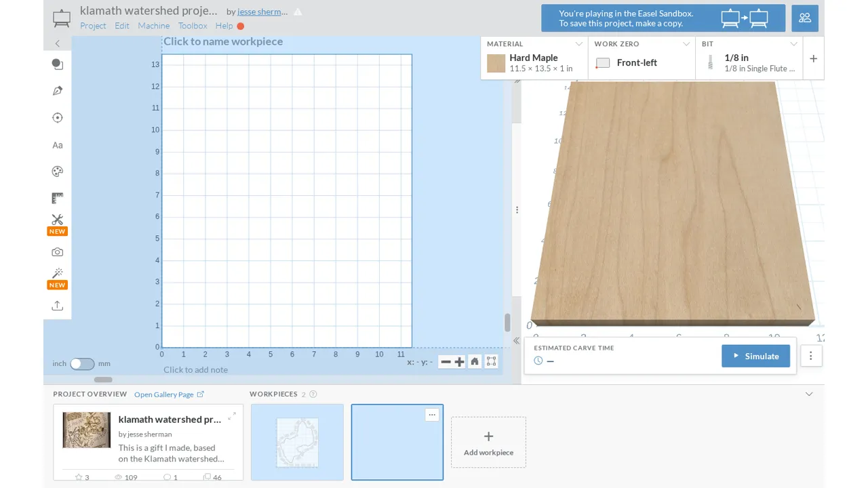This screenshot has height=488, width=868.
Task: Click the zoom to selection icon
Action: coord(492,362)
